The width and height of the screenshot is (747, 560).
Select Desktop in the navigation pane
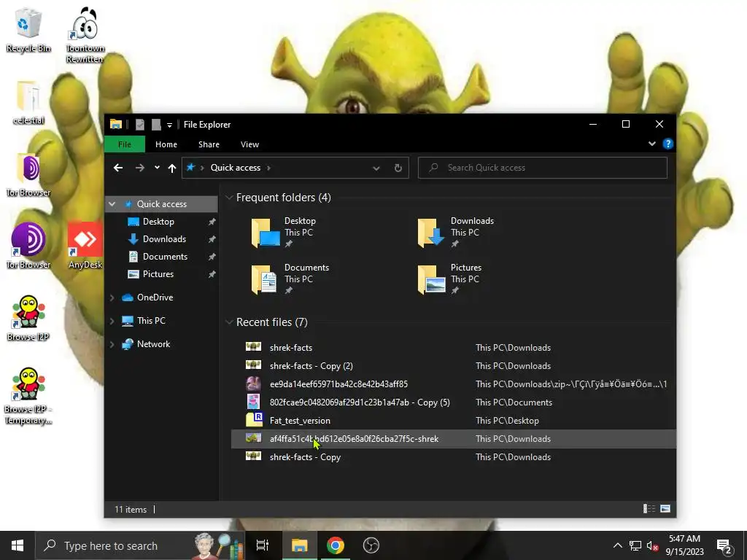(158, 222)
